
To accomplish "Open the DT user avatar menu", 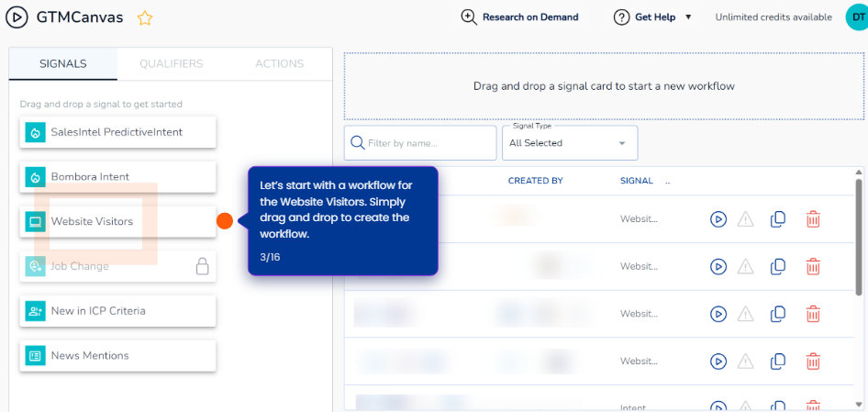I will pyautogui.click(x=857, y=17).
